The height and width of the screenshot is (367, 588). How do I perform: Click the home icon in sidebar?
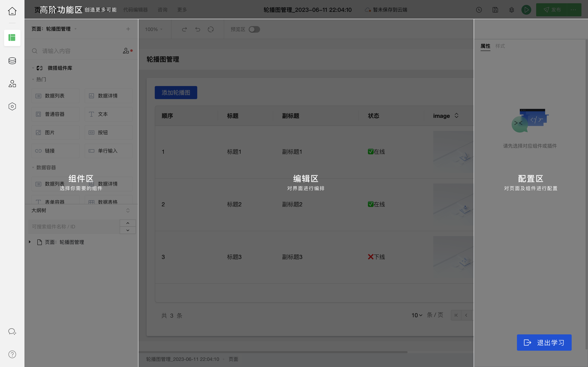pos(12,11)
